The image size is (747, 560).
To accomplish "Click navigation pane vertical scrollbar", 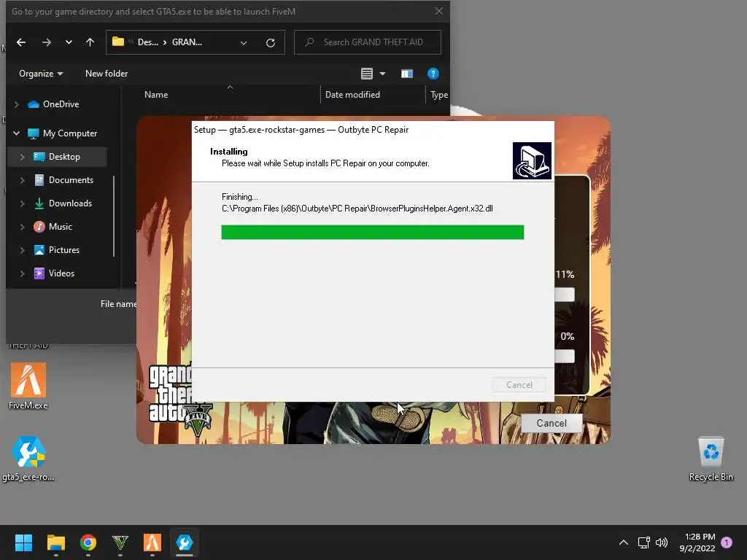I will pos(114,216).
